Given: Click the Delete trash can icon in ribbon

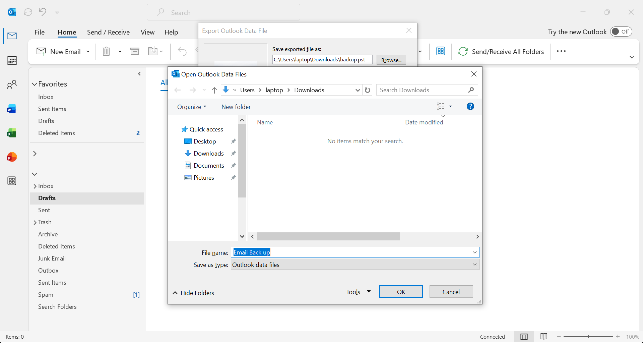Looking at the screenshot, I should click(106, 51).
